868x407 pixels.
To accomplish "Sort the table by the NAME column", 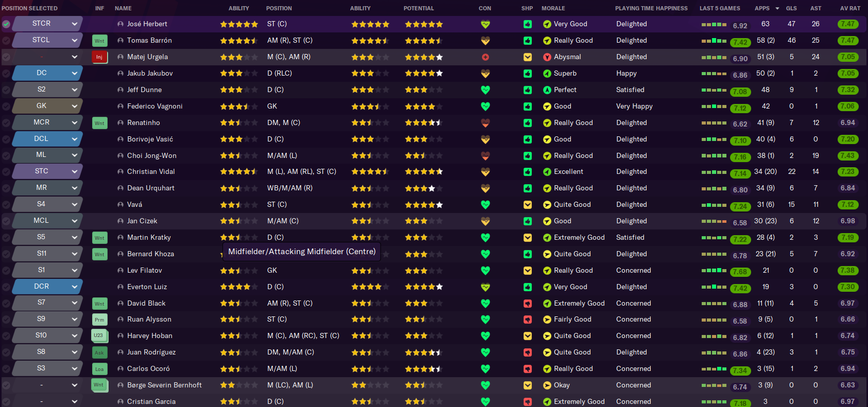I will click(x=123, y=8).
